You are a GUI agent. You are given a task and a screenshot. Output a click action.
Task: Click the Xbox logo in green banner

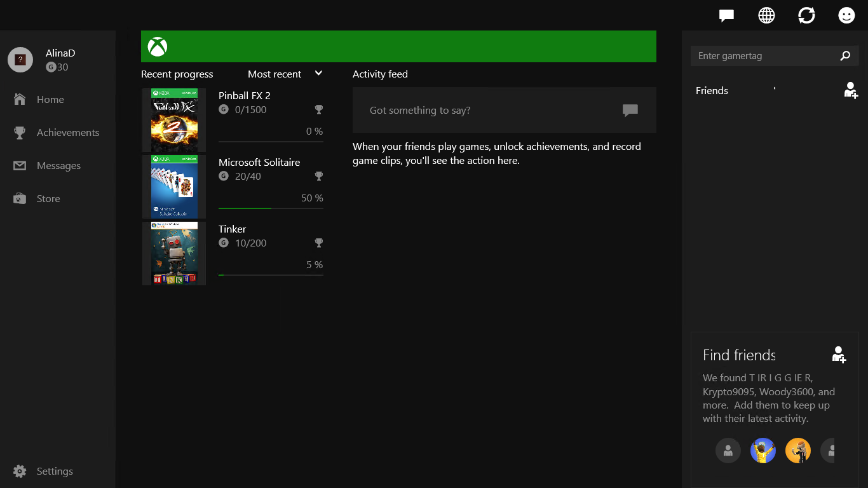point(158,46)
